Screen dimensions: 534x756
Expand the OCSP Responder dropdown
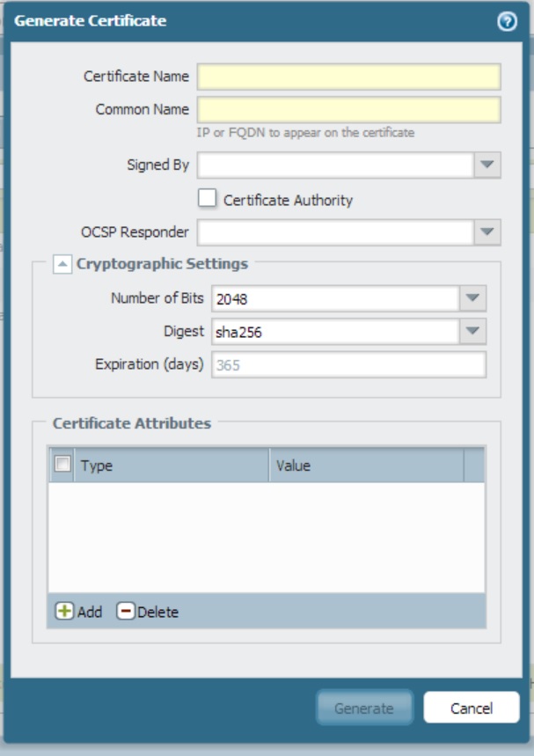click(487, 232)
